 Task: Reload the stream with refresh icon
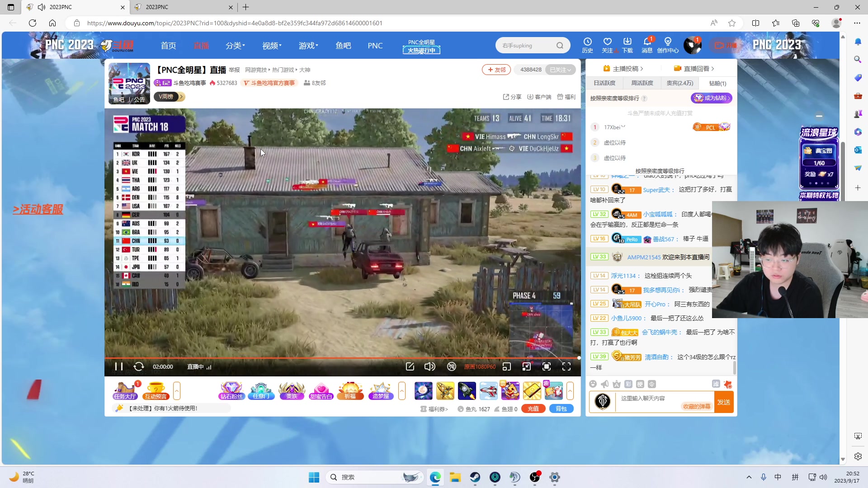[x=139, y=366]
